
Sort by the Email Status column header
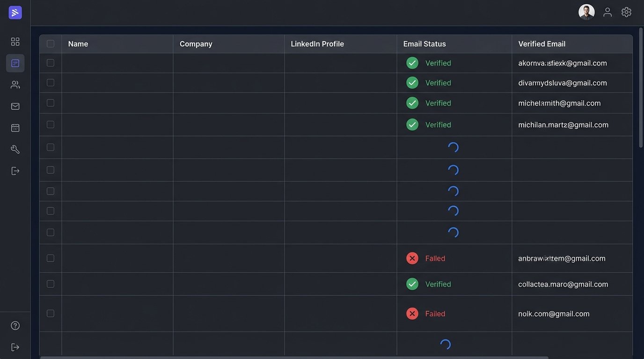[424, 44]
